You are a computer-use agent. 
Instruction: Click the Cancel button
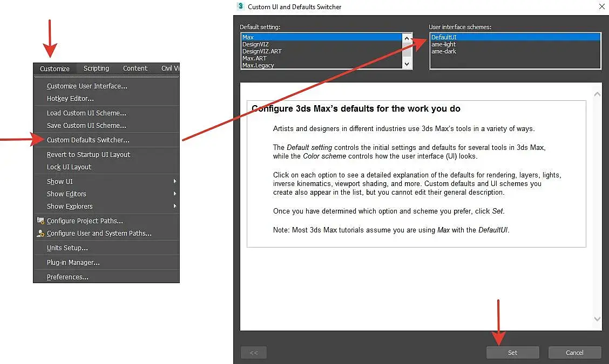click(574, 353)
